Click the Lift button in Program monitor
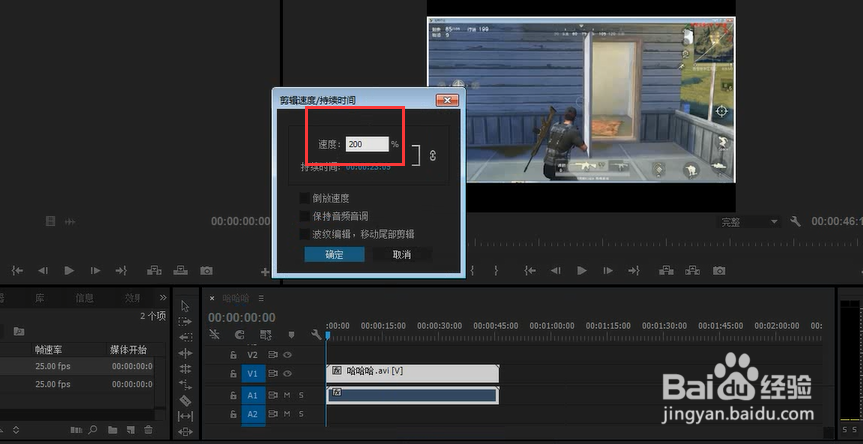This screenshot has width=863, height=444. point(667,270)
